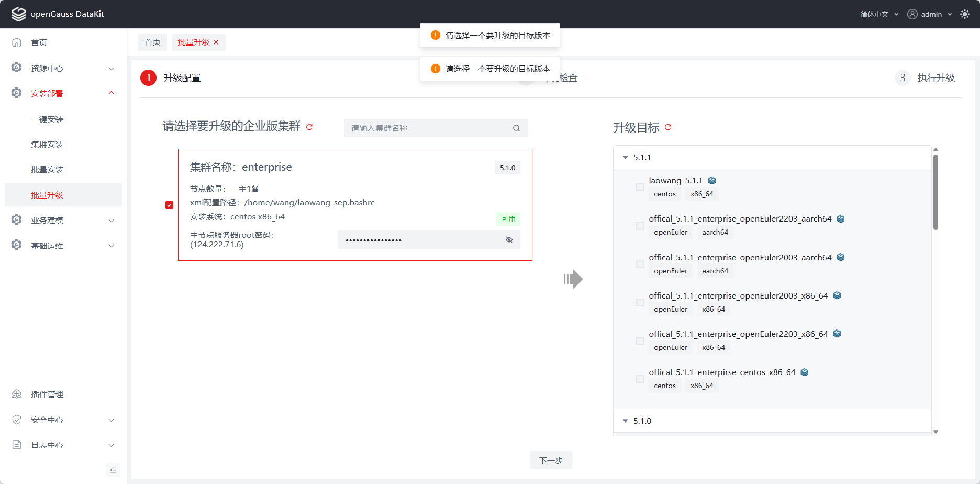Open the 简体中文 language dropdown

click(879, 14)
